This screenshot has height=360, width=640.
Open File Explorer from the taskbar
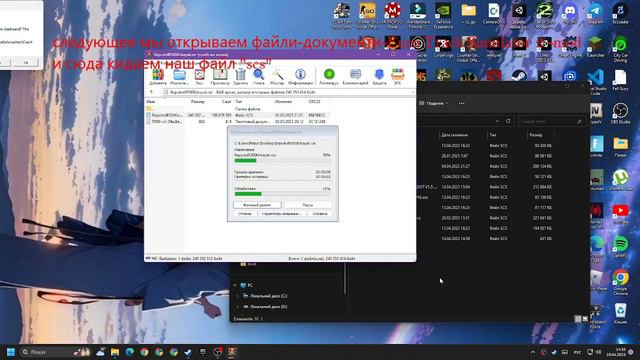(115, 352)
